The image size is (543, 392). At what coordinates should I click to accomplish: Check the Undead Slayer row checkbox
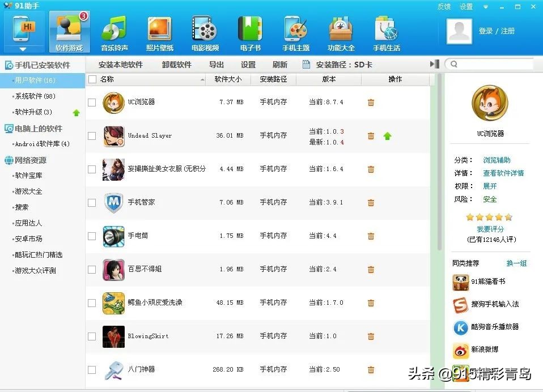pos(92,135)
